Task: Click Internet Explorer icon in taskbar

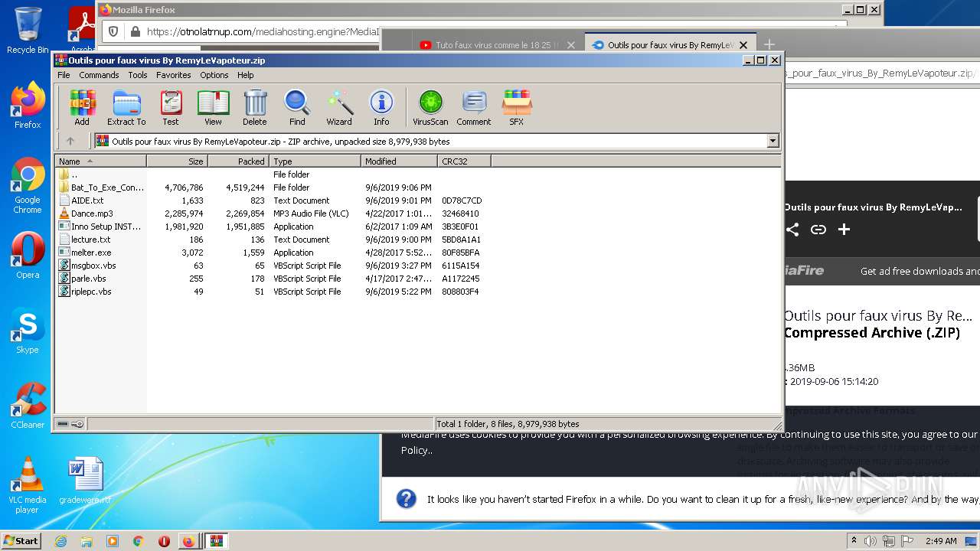Action: coord(61,541)
